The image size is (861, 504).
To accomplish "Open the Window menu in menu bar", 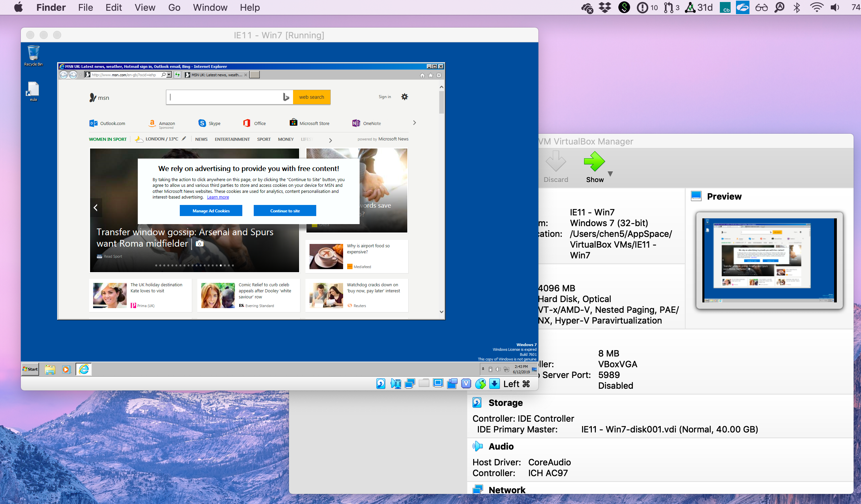I will [210, 7].
